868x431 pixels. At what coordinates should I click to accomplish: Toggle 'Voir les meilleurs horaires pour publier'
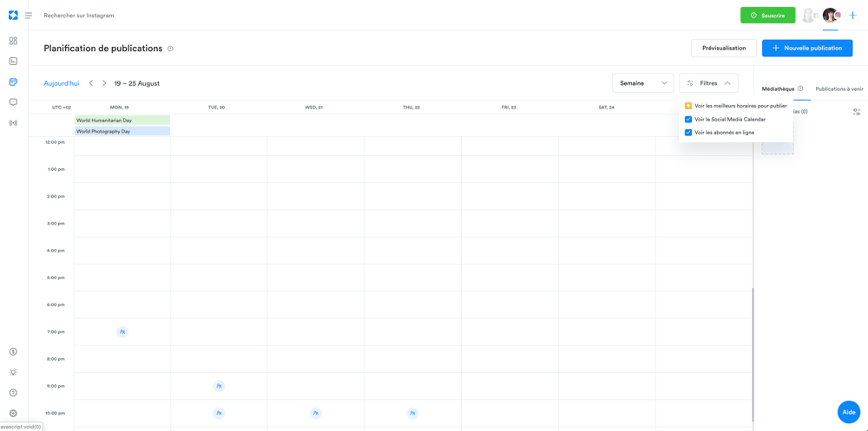688,106
